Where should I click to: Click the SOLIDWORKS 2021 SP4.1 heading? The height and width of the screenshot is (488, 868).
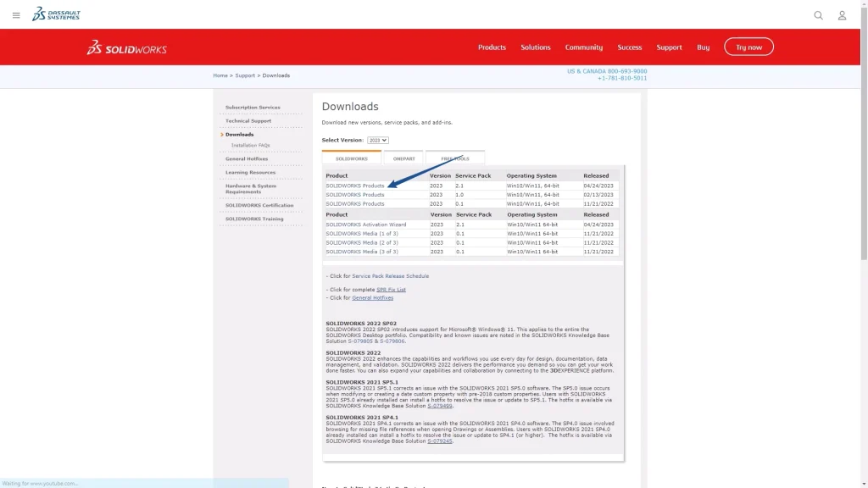361,418
